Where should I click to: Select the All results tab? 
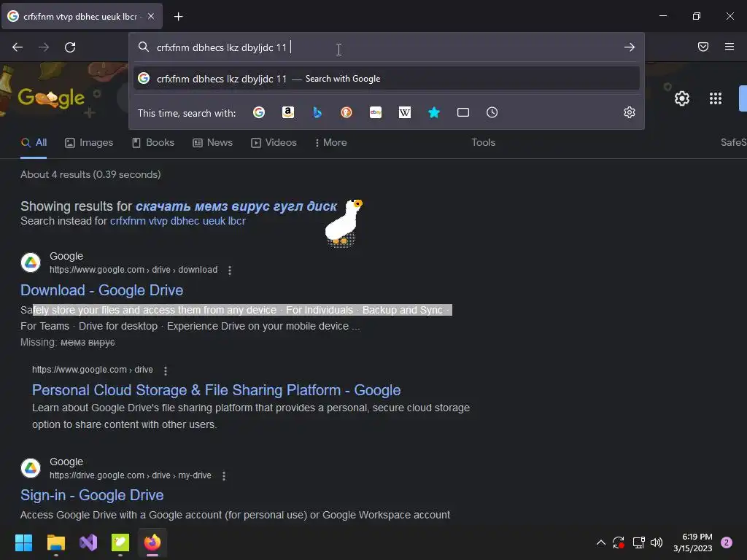pos(34,143)
